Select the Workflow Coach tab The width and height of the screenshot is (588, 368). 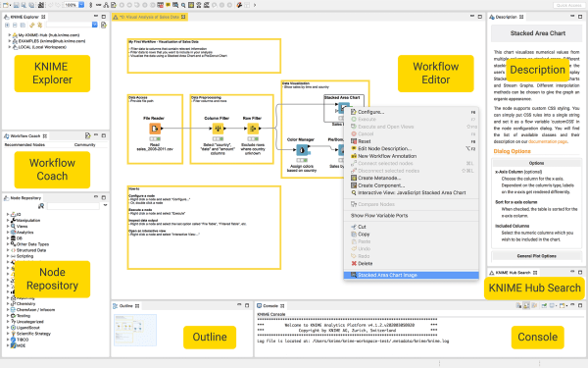25,136
